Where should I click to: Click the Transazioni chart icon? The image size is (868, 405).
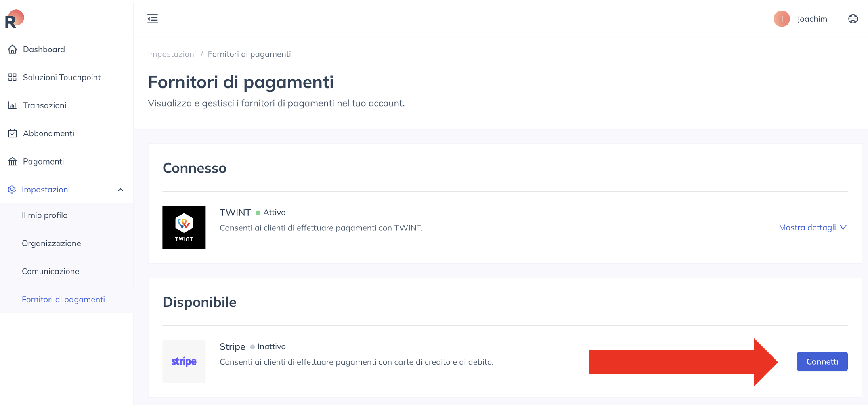(x=13, y=105)
